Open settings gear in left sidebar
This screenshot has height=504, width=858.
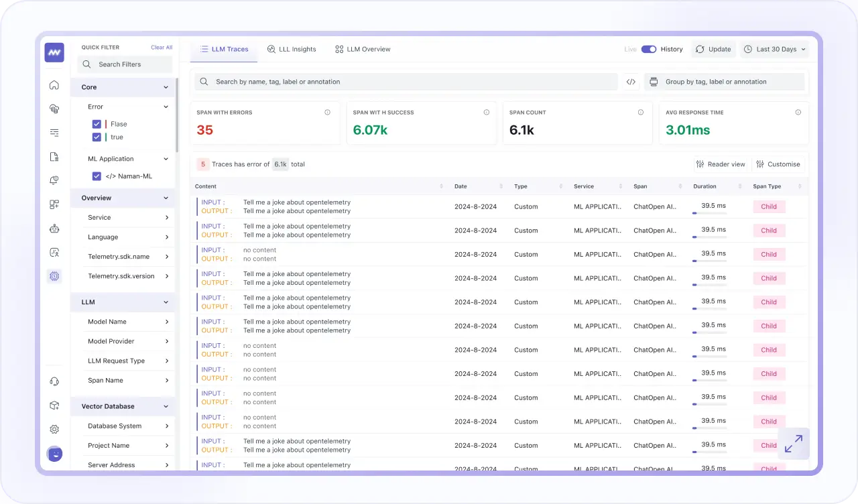[54, 429]
